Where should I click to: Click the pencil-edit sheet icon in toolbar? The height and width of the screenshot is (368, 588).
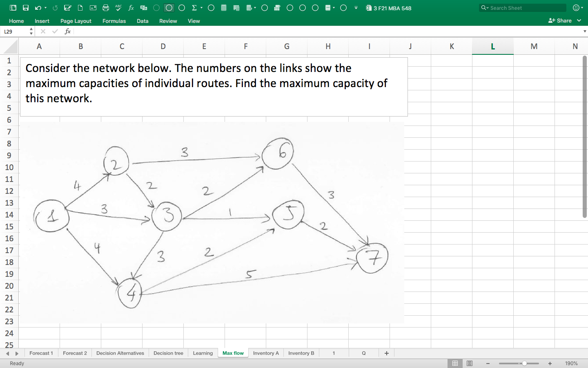(x=68, y=8)
